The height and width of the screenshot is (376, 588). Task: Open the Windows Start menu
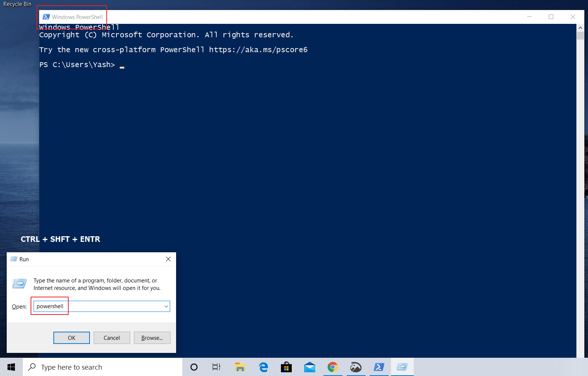click(11, 367)
